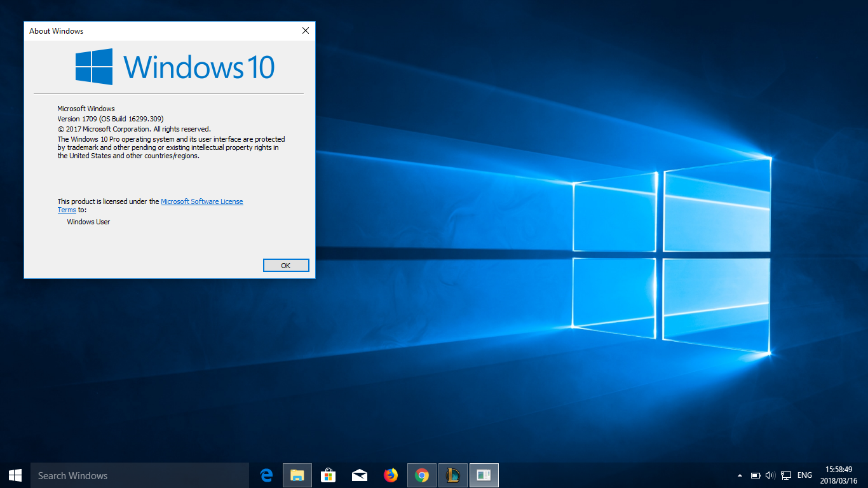
Task: Click the About Windows title bar text
Action: click(x=57, y=31)
